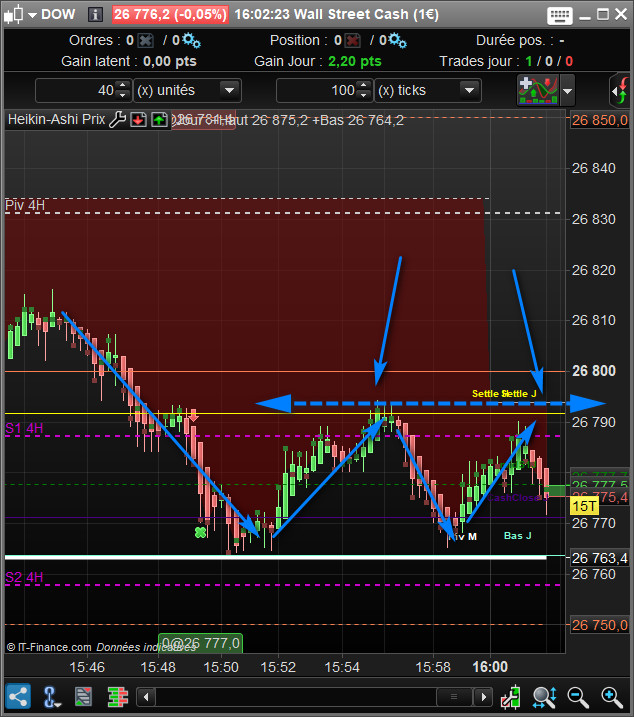Click the S2 4H level label
634x717 pixels.
24,577
